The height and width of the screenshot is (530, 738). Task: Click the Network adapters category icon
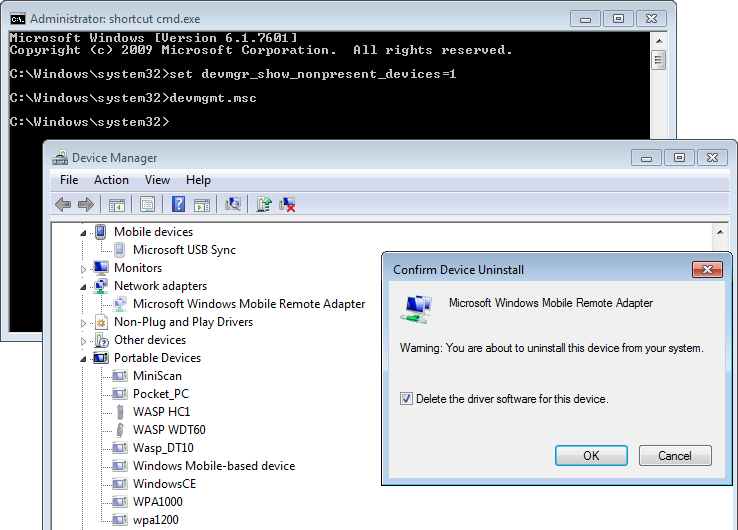100,286
